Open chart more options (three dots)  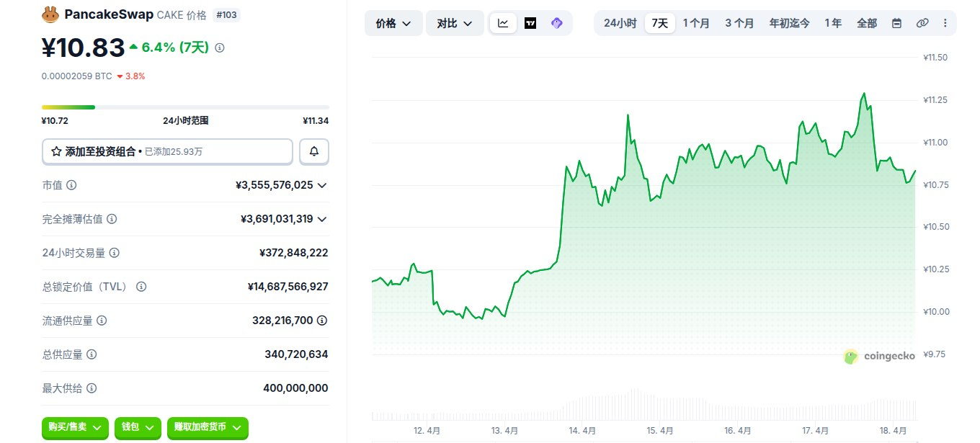click(945, 23)
